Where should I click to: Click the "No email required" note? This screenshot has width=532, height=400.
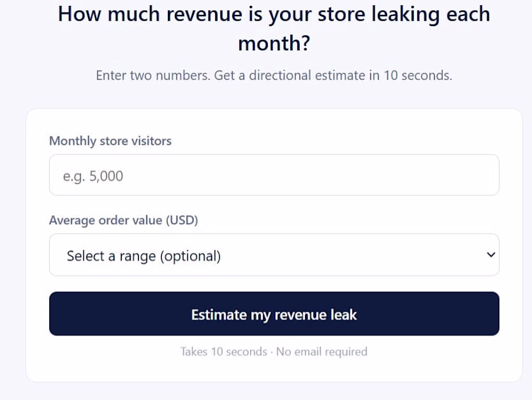(322, 351)
